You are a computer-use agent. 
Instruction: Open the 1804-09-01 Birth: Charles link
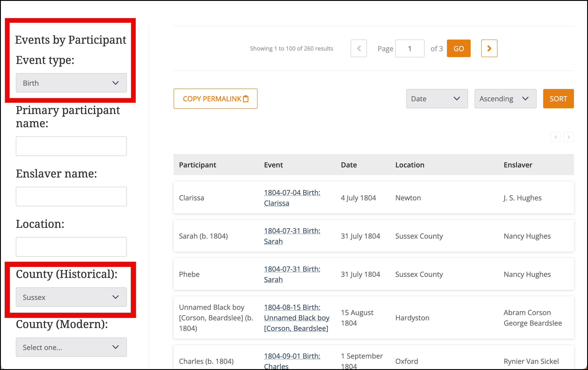(292, 361)
